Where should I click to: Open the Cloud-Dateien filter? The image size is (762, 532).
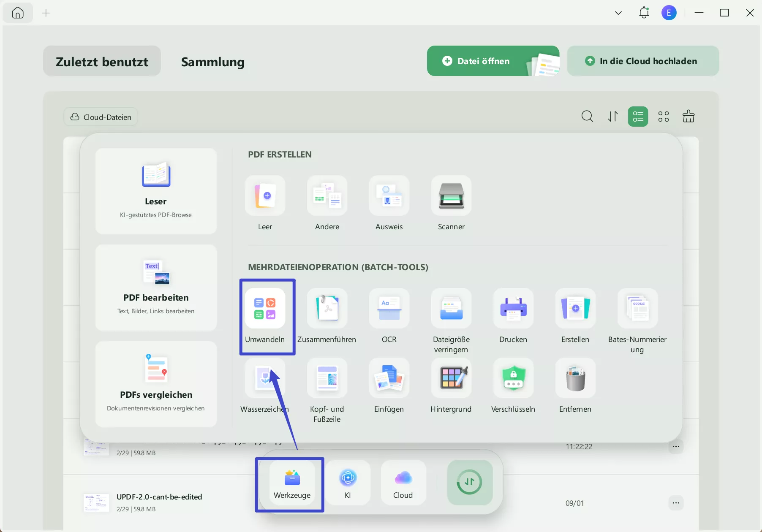coord(101,117)
